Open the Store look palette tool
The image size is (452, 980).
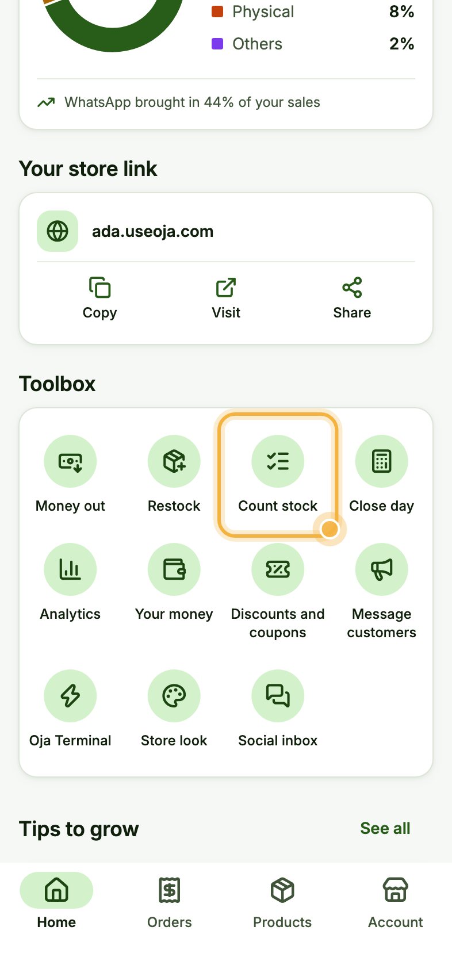coord(174,709)
